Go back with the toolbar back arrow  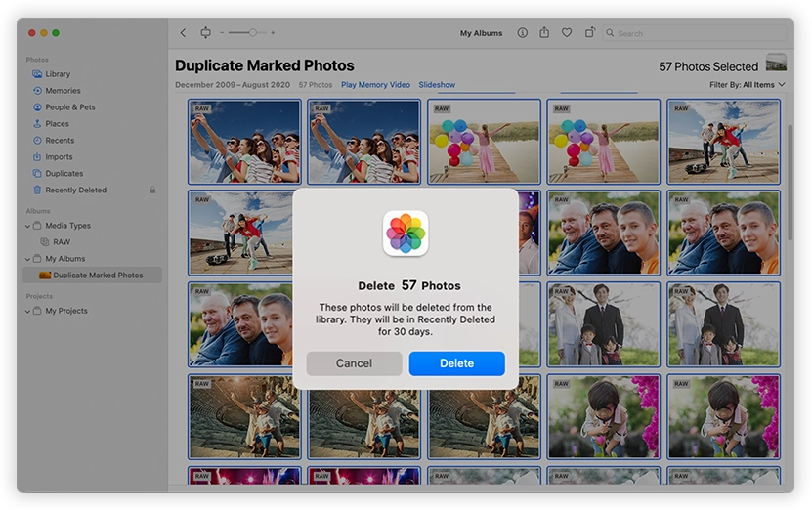tap(183, 32)
